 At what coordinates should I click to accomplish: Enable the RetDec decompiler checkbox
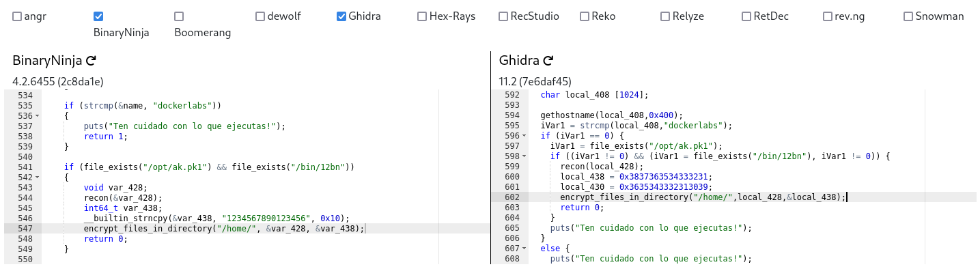(746, 16)
